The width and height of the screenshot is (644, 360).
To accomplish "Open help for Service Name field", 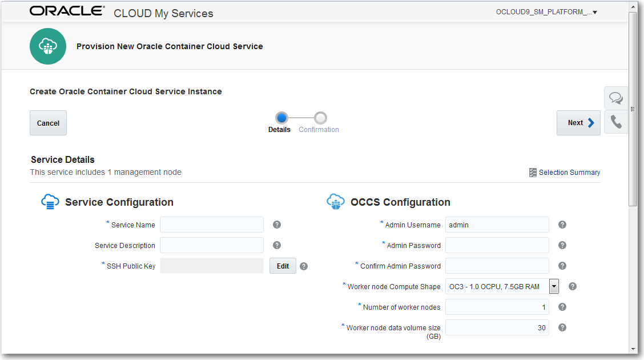I will (277, 225).
